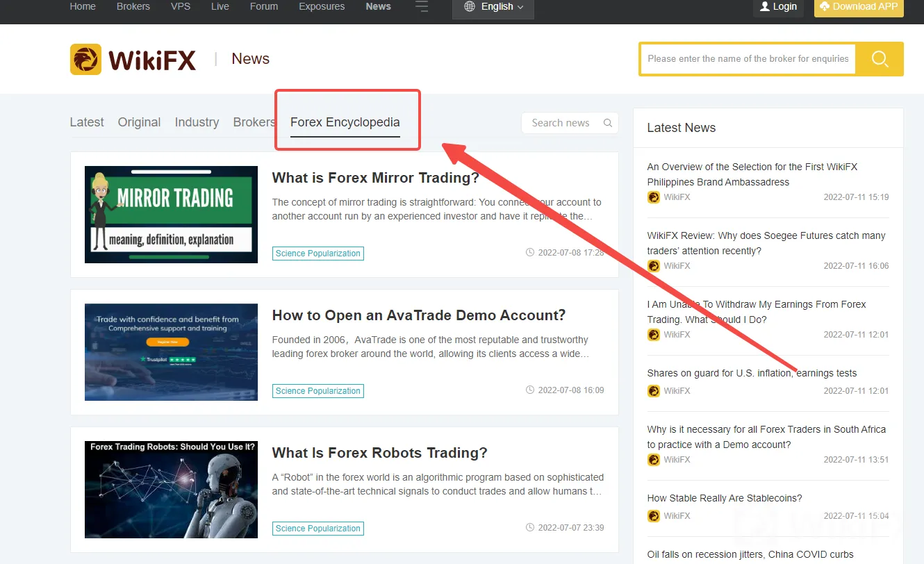Switch to the Brokers news tab
924x564 pixels.
pos(254,122)
